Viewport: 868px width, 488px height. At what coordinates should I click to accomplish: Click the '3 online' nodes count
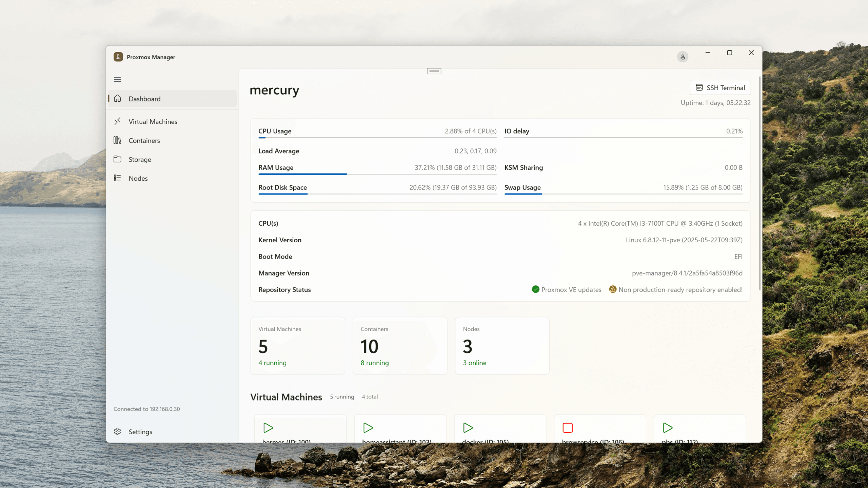(474, 363)
